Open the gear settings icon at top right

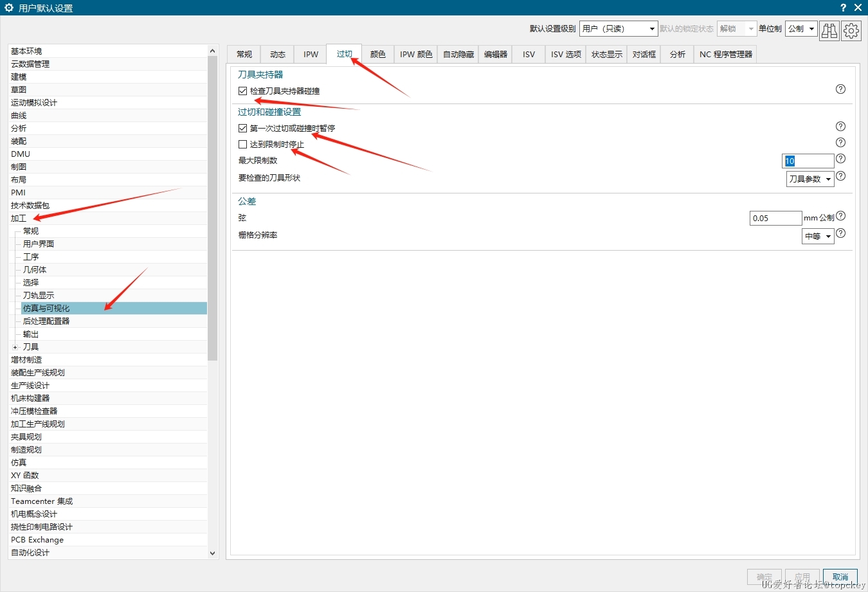click(x=851, y=30)
